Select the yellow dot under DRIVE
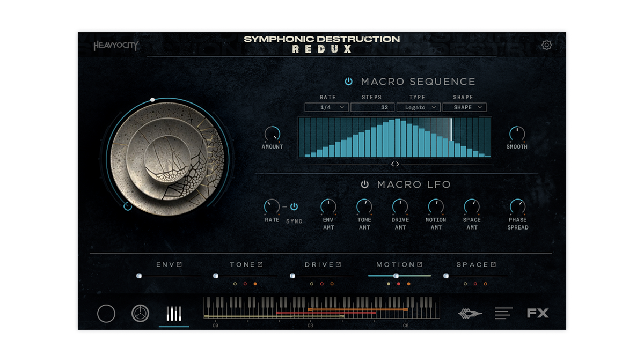644x362 pixels. tap(312, 284)
